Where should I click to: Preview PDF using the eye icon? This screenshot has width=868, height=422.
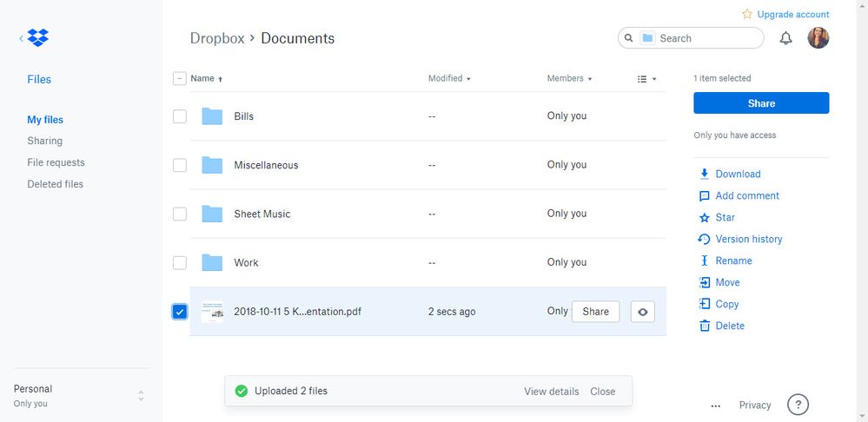[641, 312]
